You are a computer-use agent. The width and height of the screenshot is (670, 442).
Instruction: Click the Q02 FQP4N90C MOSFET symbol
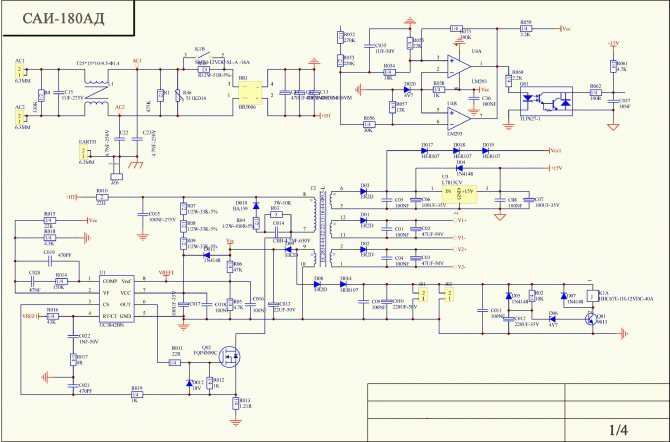[229, 357]
